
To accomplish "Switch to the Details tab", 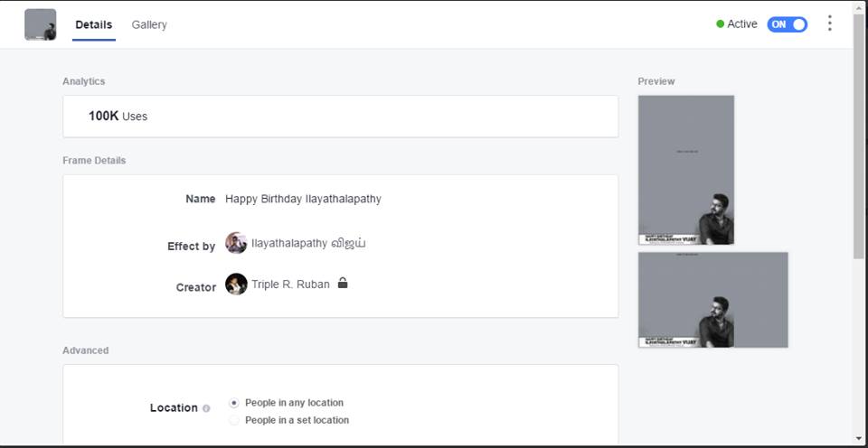I will 93,25.
